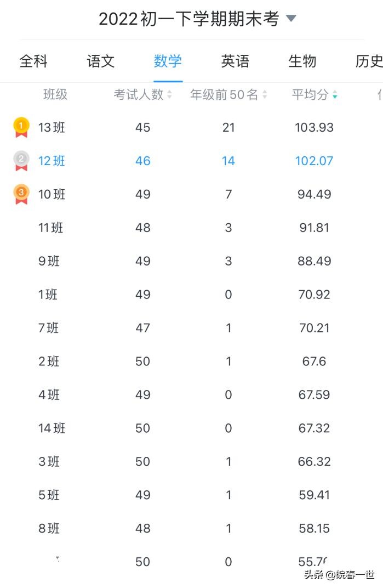Expand the 2022初一下学期期末考 exam title
Screen dimensions: 383x588
click(188, 19)
